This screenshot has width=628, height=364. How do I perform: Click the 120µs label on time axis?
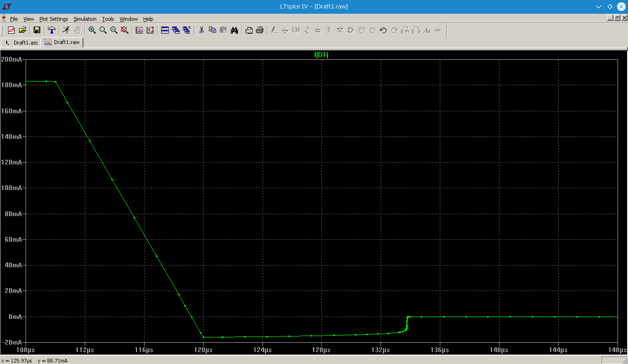(x=203, y=350)
